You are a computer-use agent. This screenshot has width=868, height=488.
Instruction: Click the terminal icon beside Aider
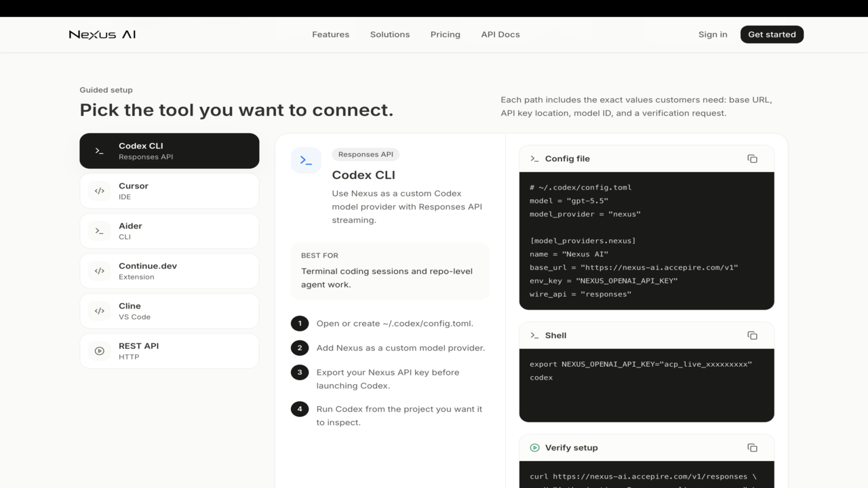click(100, 231)
